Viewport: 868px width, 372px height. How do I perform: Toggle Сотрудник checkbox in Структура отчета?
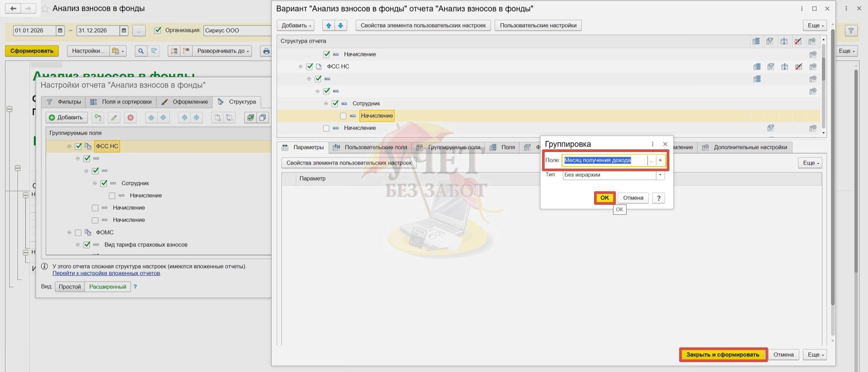335,104
